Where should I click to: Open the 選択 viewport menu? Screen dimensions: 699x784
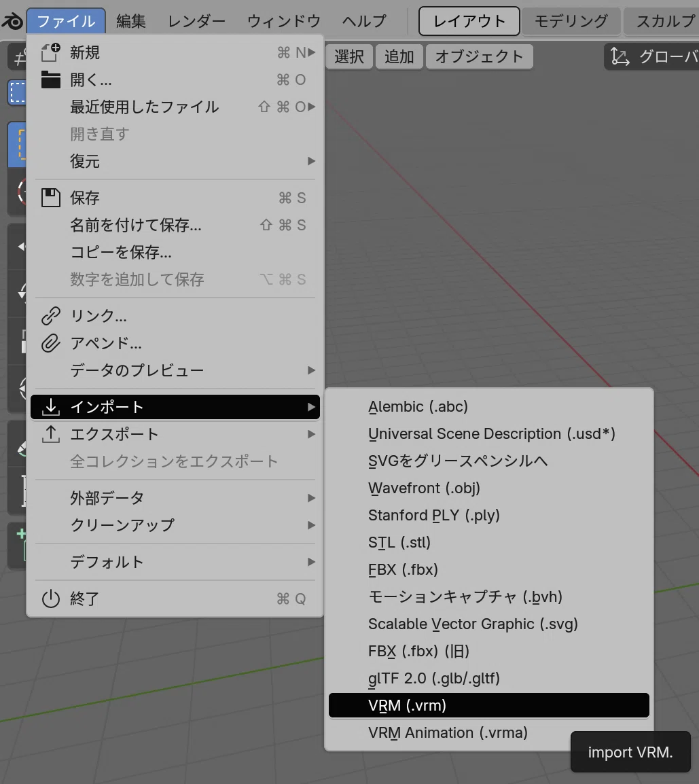coord(349,56)
